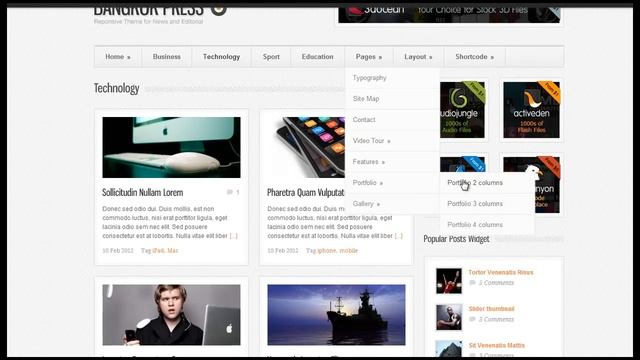640x360 pixels.
Task: Click the Bangkok Press logo circle icon
Action: [x=218, y=10]
